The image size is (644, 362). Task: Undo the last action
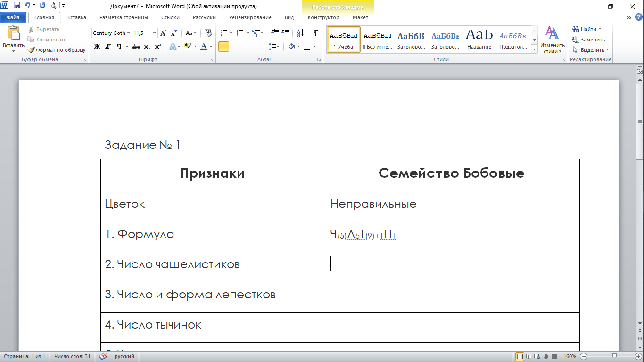click(27, 6)
